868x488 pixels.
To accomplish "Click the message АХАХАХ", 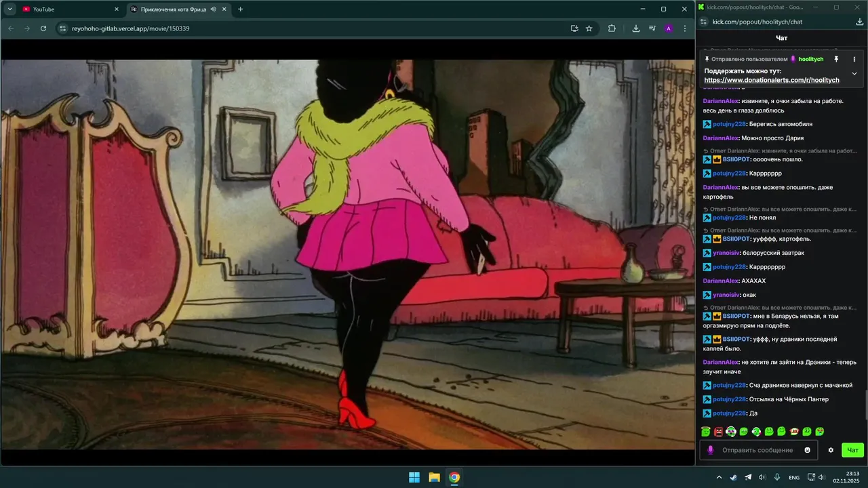I will 753,281.
